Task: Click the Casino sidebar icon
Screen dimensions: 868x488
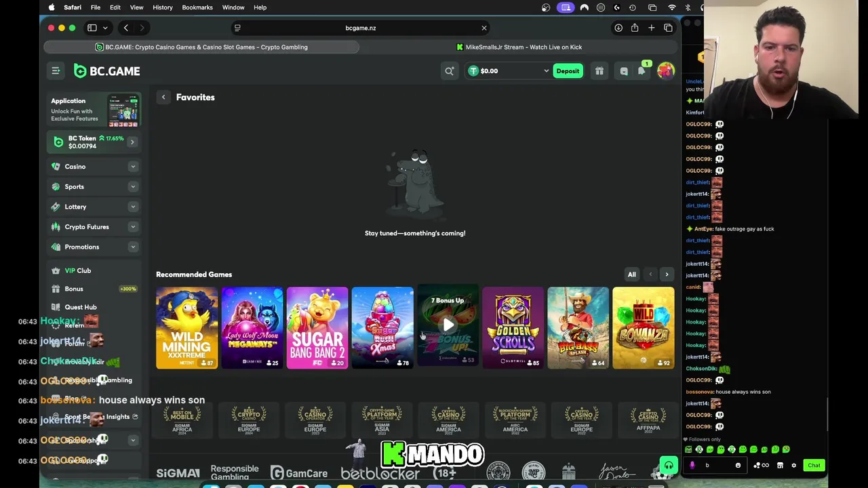Action: [x=56, y=167]
